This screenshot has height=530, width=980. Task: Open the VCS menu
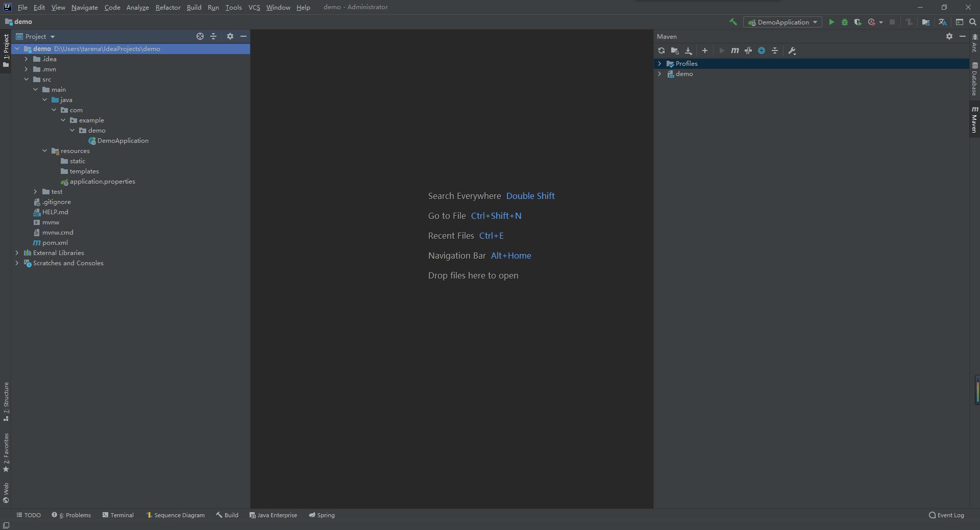pos(254,7)
